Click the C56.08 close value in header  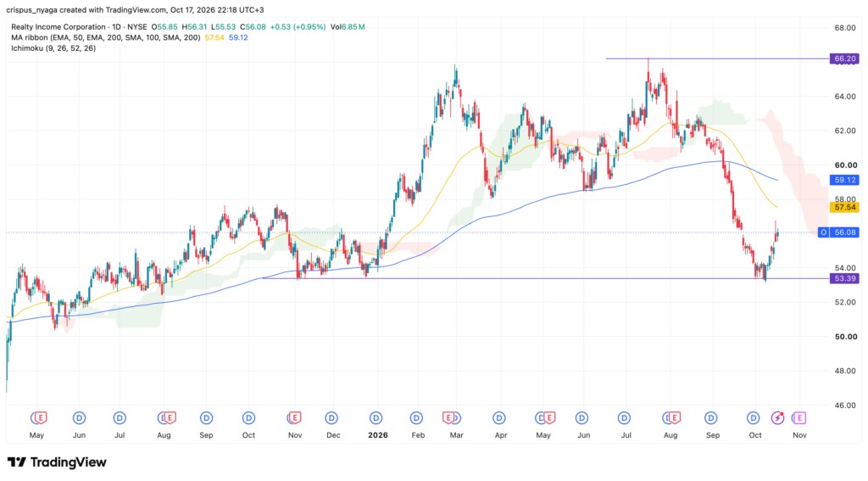coord(253,26)
